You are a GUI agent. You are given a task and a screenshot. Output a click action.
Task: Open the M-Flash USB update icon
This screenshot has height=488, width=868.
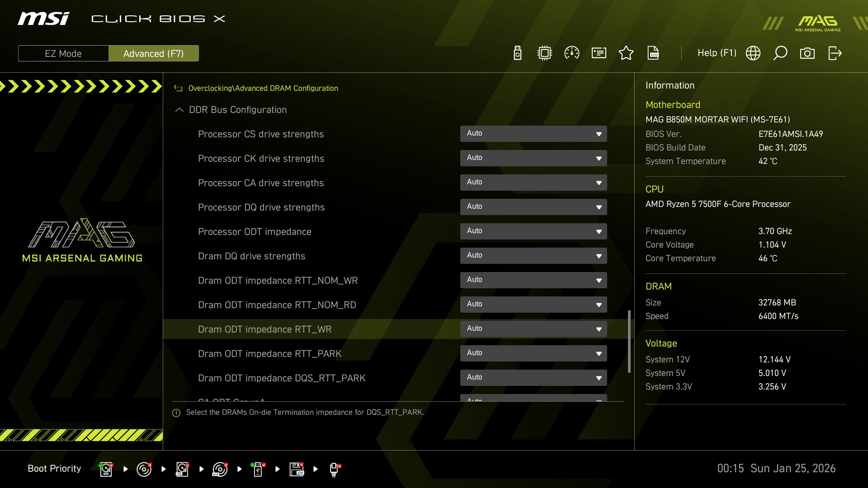pyautogui.click(x=518, y=53)
